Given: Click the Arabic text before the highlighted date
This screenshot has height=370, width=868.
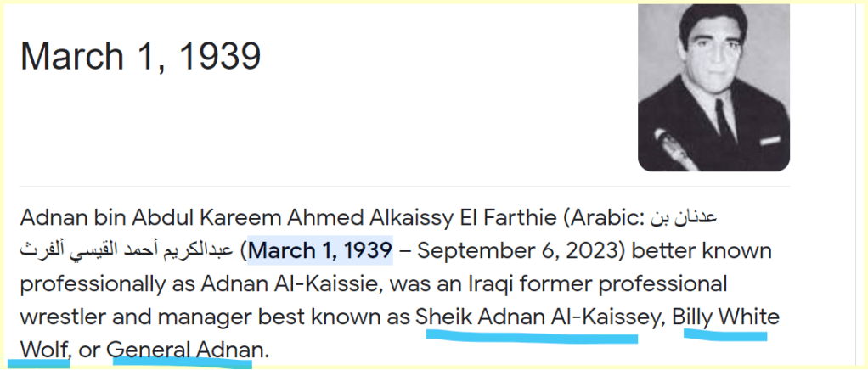Looking at the screenshot, I should tap(127, 251).
